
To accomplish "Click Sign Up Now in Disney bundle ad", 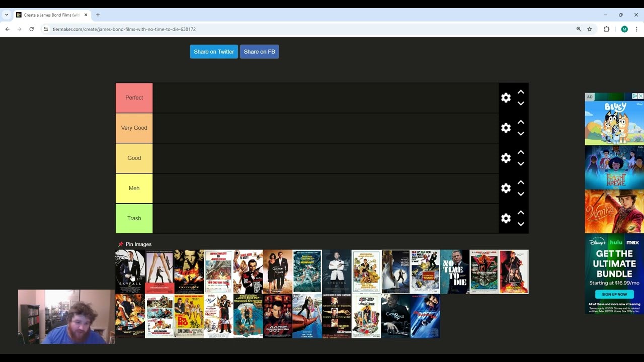I will click(x=614, y=294).
